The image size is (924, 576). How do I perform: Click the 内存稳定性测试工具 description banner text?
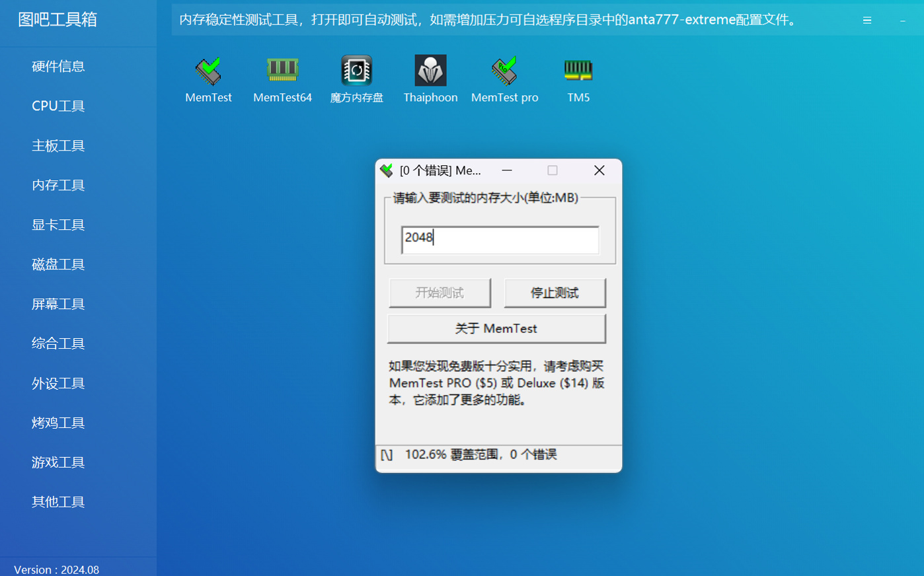coord(488,20)
